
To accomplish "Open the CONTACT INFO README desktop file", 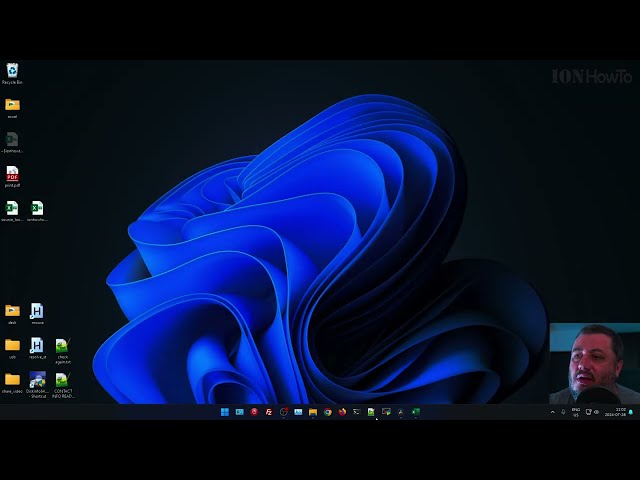I will 62,382.
